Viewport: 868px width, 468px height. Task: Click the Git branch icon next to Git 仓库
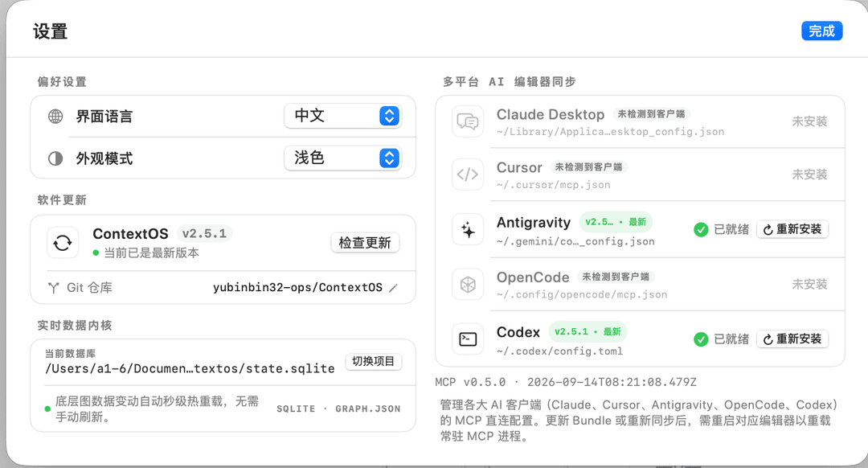(x=54, y=287)
